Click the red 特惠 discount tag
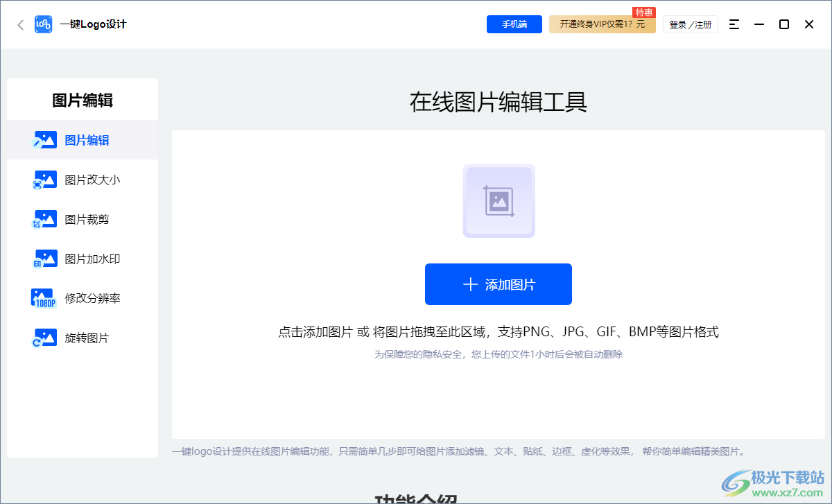Image resolution: width=832 pixels, height=504 pixels. point(643,12)
